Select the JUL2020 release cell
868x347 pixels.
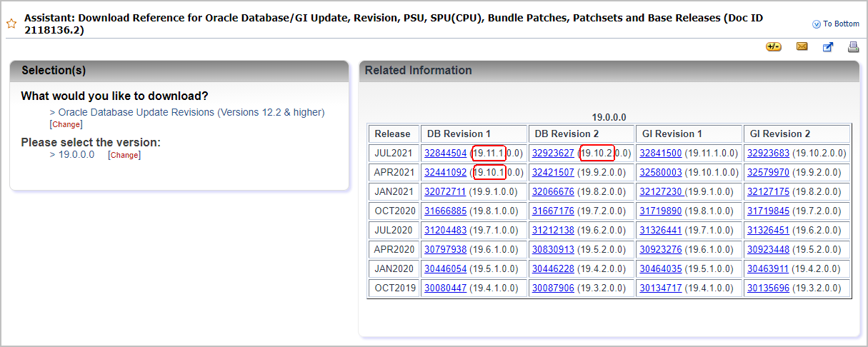coord(393,230)
